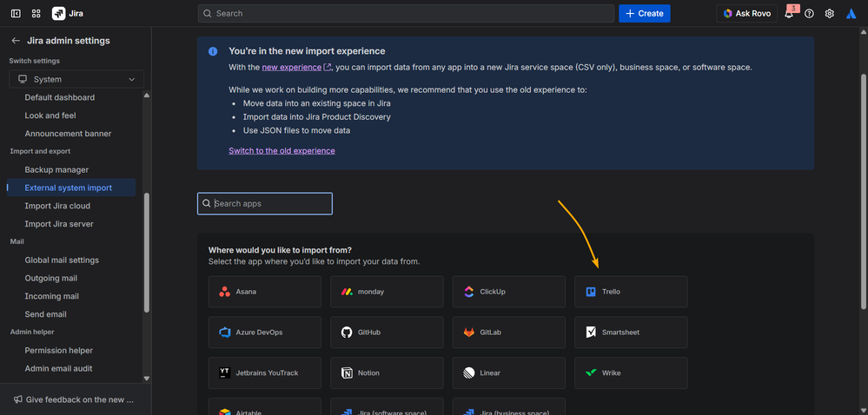Click the Notion logo icon
Viewport: 868px width, 415px height.
(x=347, y=373)
